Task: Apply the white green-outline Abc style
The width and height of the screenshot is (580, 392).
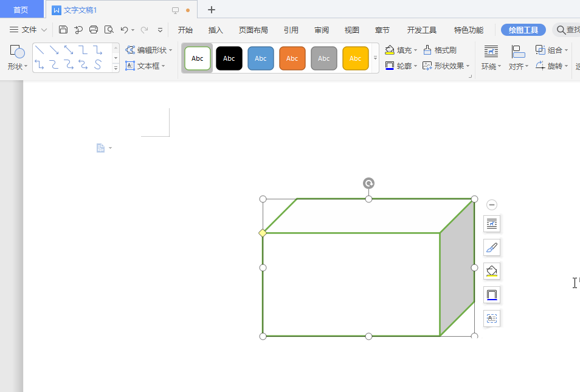Action: [x=197, y=58]
